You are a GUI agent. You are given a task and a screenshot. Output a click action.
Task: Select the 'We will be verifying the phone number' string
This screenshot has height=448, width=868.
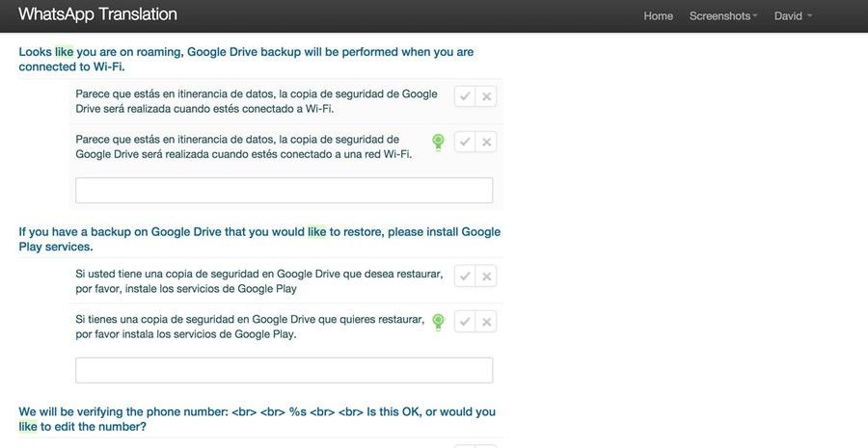click(x=257, y=419)
